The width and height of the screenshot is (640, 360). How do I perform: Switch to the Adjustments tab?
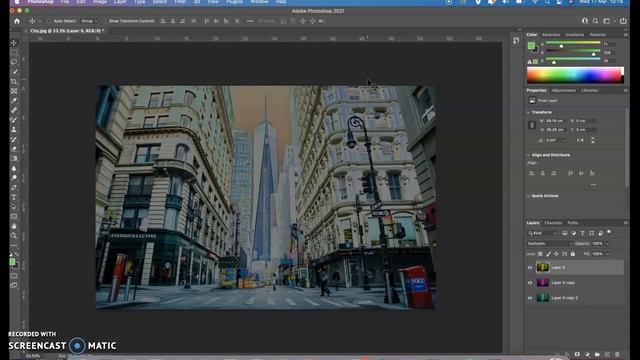click(x=564, y=91)
